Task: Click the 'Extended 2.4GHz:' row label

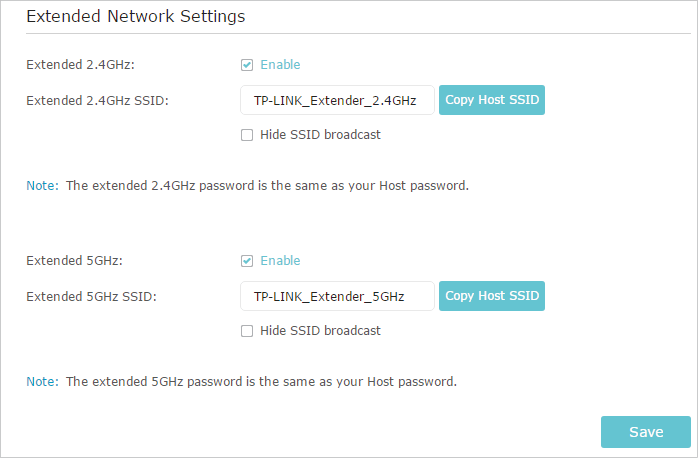Action: pyautogui.click(x=81, y=65)
